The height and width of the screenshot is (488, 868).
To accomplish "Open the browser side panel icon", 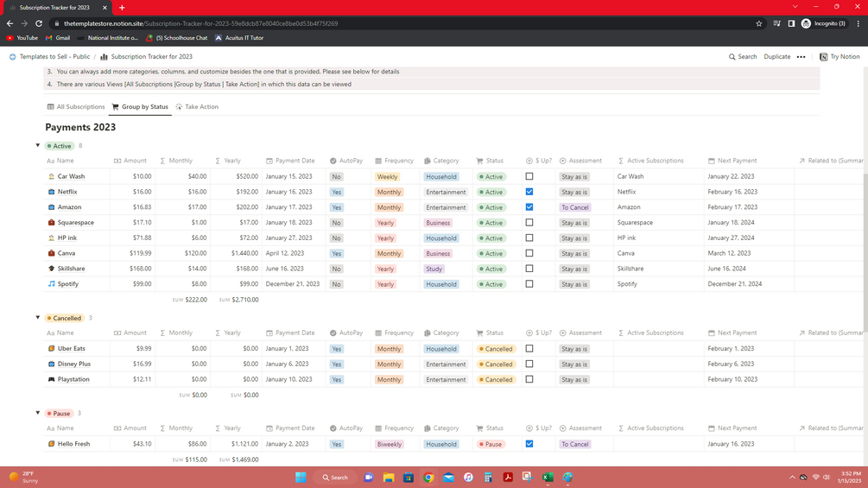I will coord(792,24).
